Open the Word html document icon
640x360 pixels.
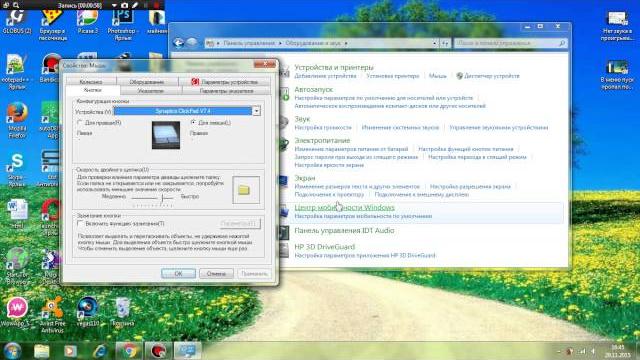17,214
